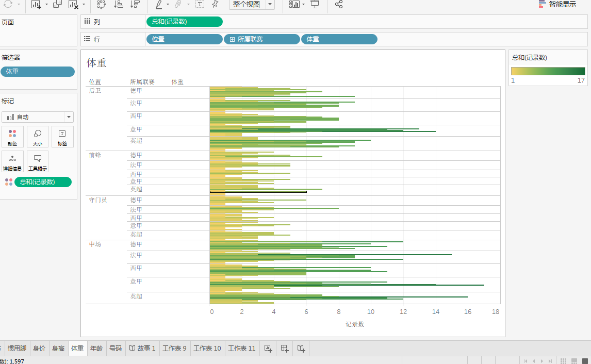Click the 位置 column header
The width and height of the screenshot is (591, 364).
pyautogui.click(x=95, y=82)
